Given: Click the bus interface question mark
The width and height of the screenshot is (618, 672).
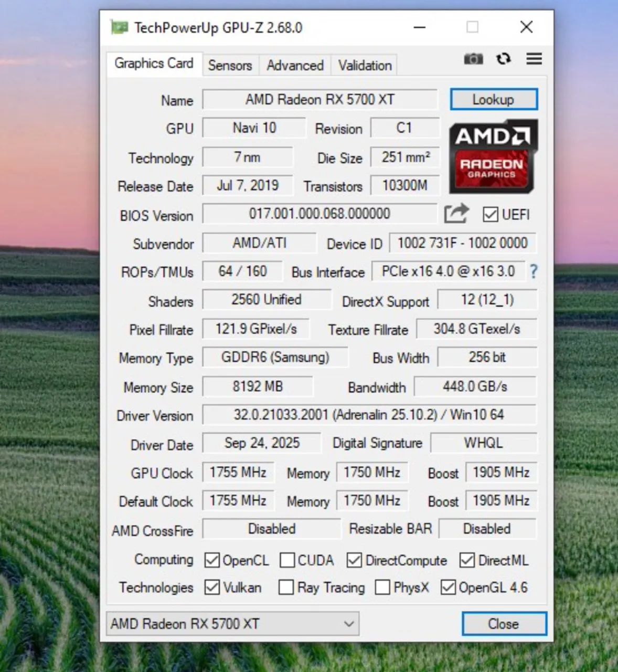Looking at the screenshot, I should [x=534, y=271].
